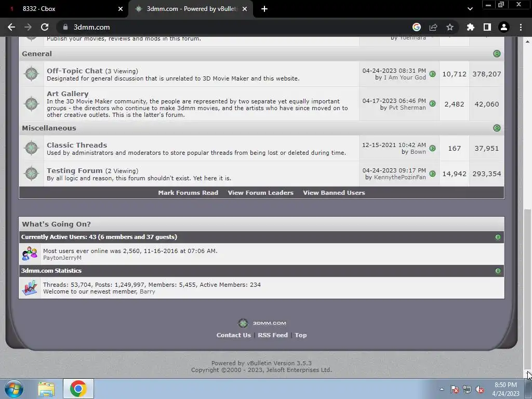The image size is (532, 399).
Task: Click Chrome icon in taskbar
Action: [x=78, y=389]
